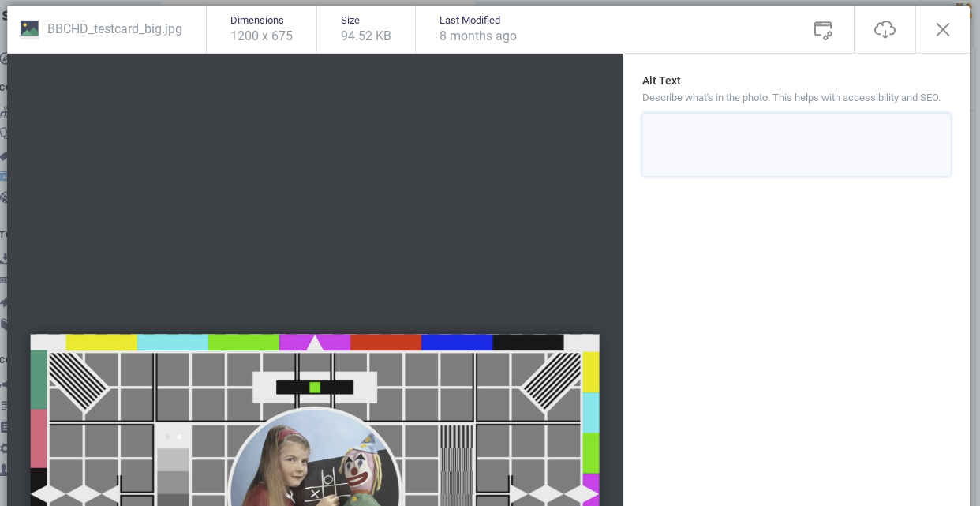980x506 pixels.
Task: Select the filename BBCHD_testcard_big.jpg
Action: point(114,29)
